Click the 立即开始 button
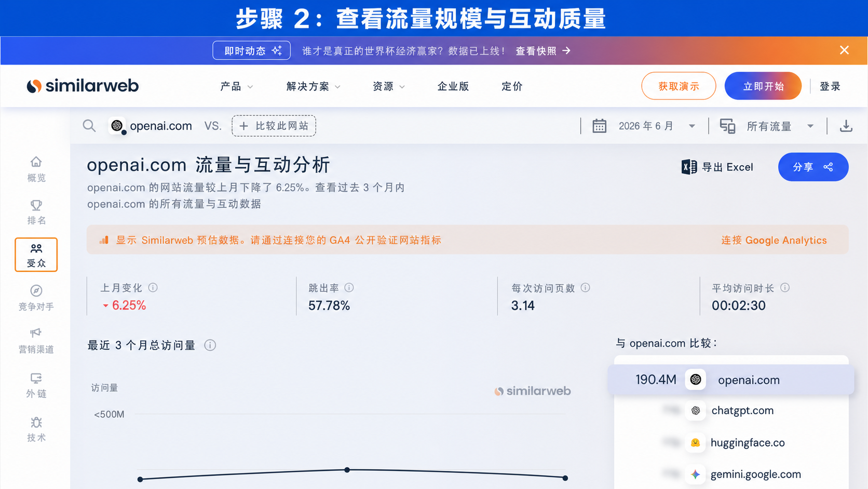The width and height of the screenshot is (868, 489). pyautogui.click(x=763, y=86)
